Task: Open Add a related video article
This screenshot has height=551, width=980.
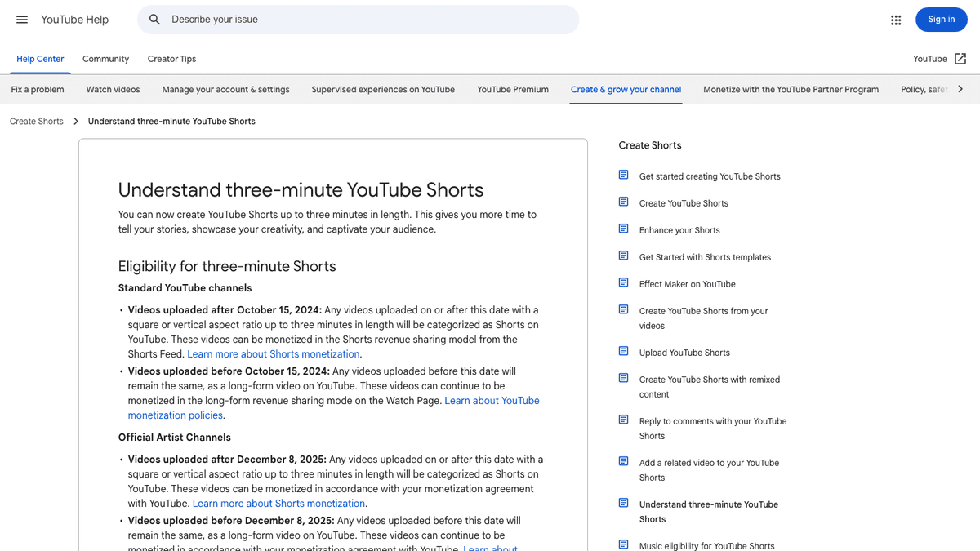Action: [709, 470]
